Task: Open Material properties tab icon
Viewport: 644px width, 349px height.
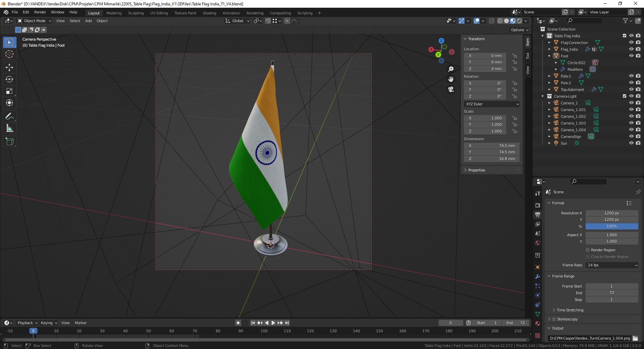Action: (x=538, y=323)
